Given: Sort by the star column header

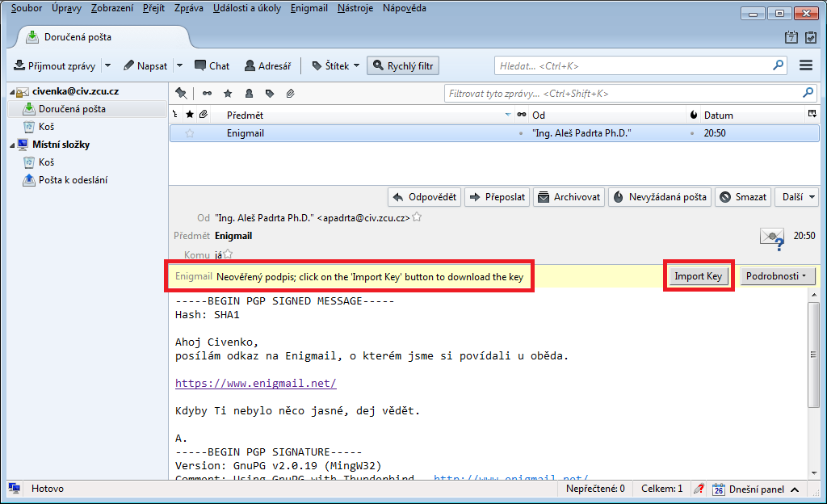Looking at the screenshot, I should (x=190, y=115).
